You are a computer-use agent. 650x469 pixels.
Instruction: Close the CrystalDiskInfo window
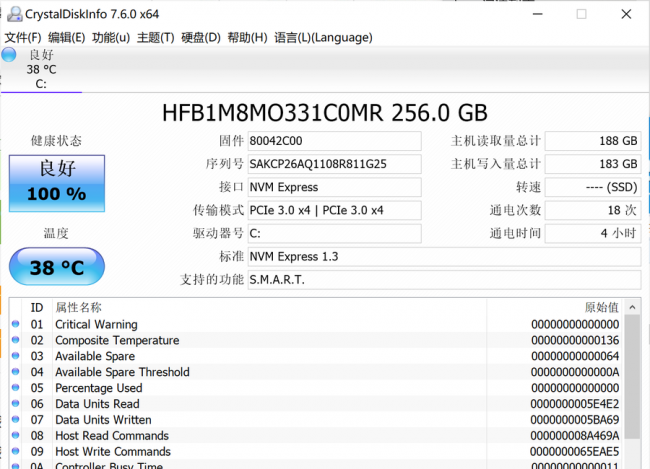click(626, 14)
